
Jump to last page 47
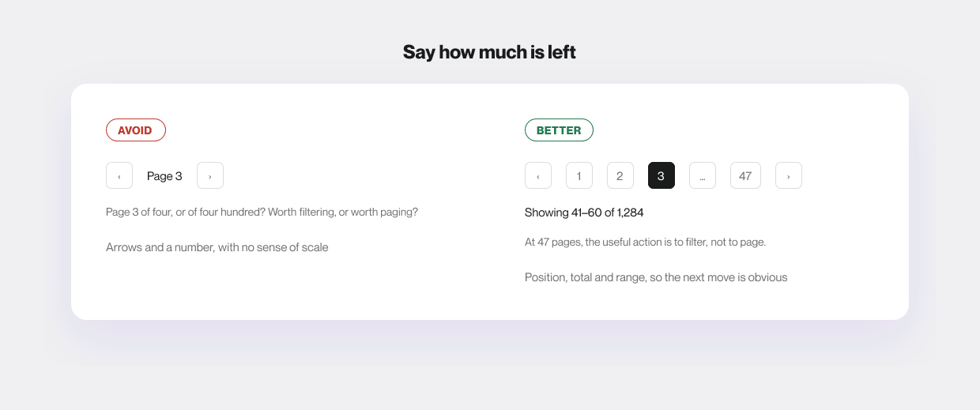click(x=745, y=175)
